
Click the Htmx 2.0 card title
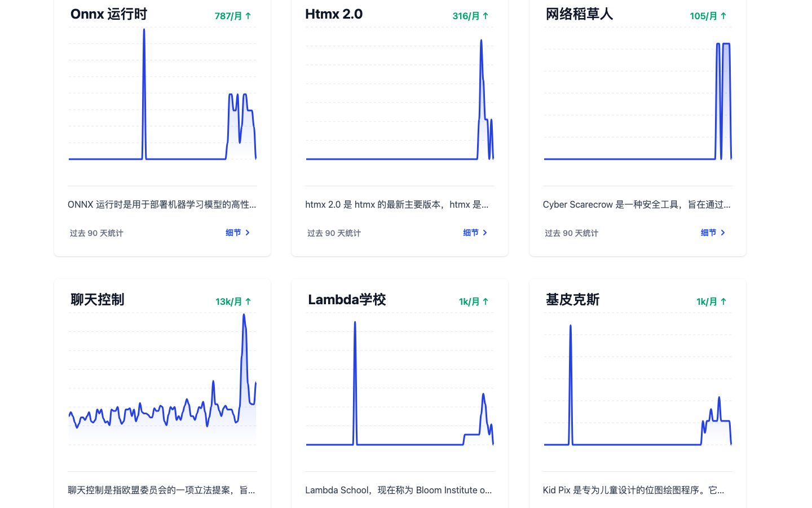pos(334,14)
